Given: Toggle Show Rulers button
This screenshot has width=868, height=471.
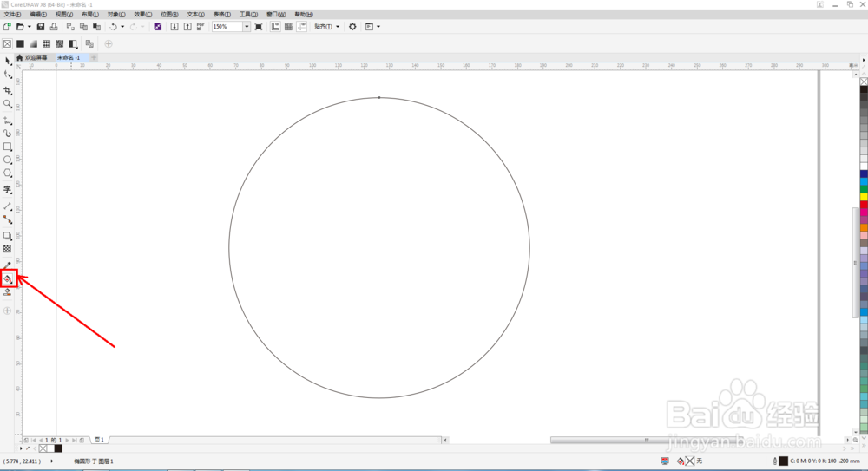Looking at the screenshot, I should (275, 27).
